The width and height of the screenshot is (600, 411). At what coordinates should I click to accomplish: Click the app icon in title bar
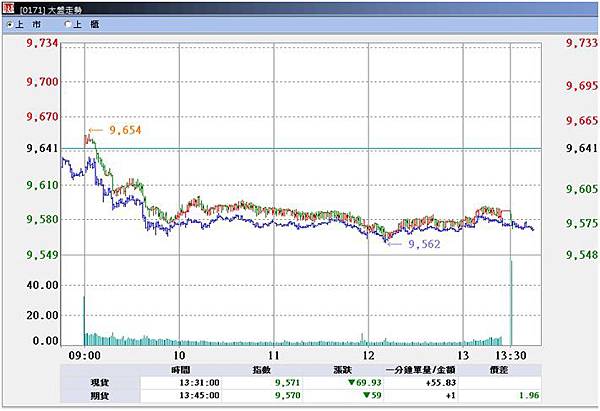[x=8, y=7]
